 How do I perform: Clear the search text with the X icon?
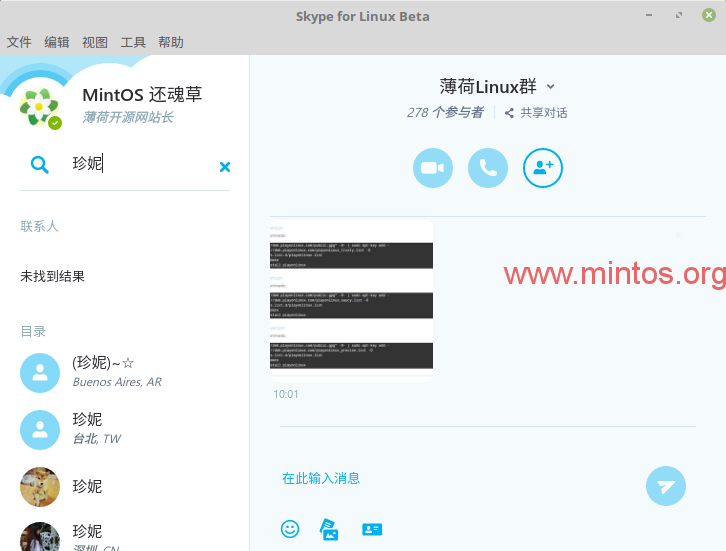[x=225, y=167]
